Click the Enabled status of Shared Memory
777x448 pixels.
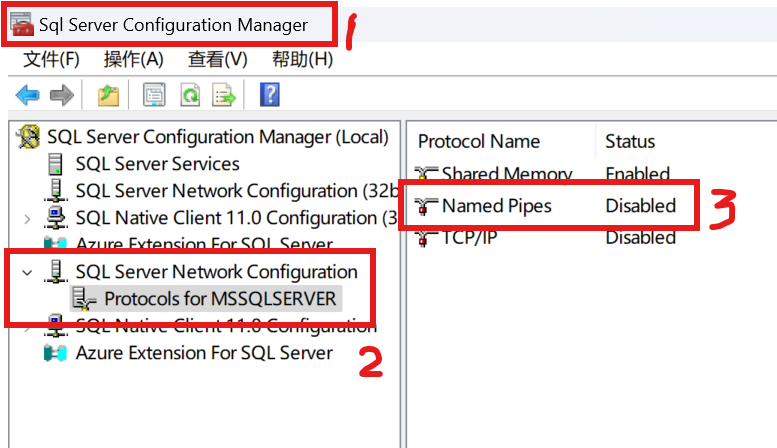pos(638,174)
